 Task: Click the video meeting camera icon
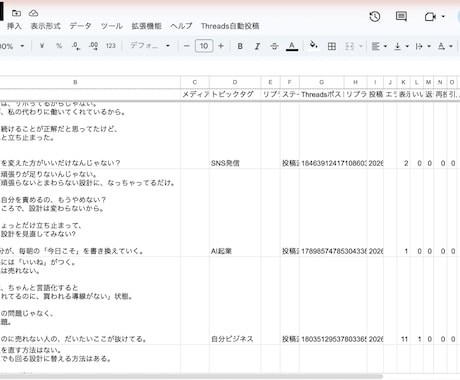430,16
